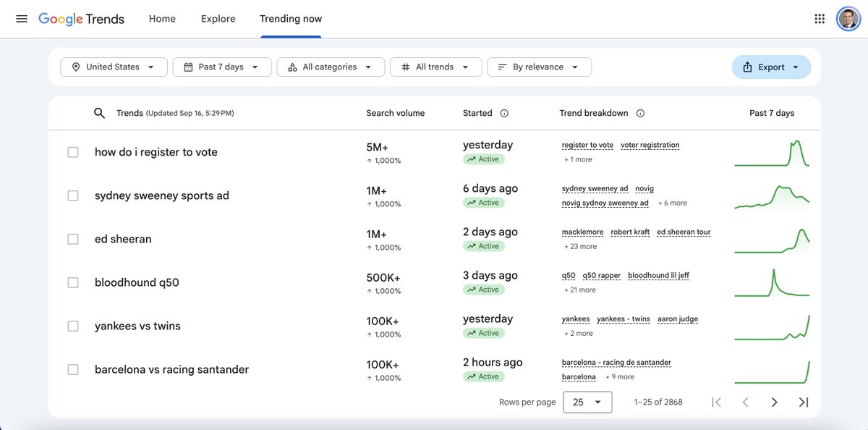
Task: Show + 1 more for register to vote
Action: pyautogui.click(x=578, y=159)
